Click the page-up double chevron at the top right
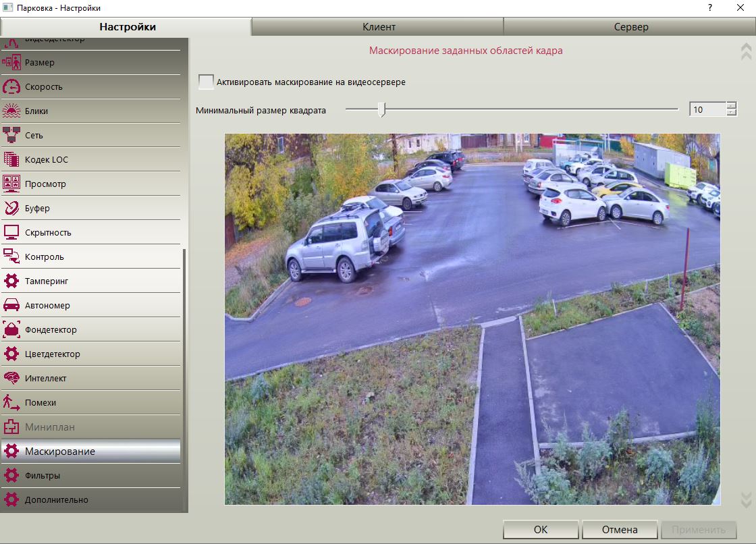This screenshot has height=544, width=756. pos(746,51)
